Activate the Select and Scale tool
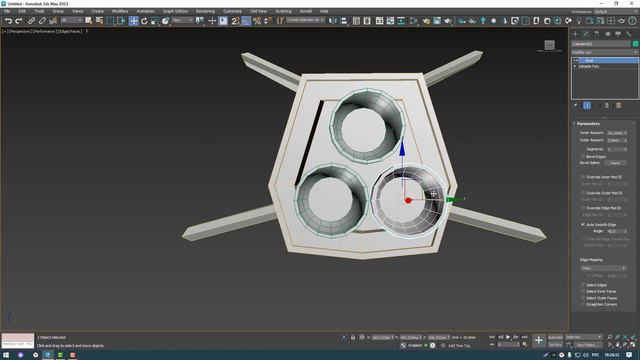 point(155,21)
